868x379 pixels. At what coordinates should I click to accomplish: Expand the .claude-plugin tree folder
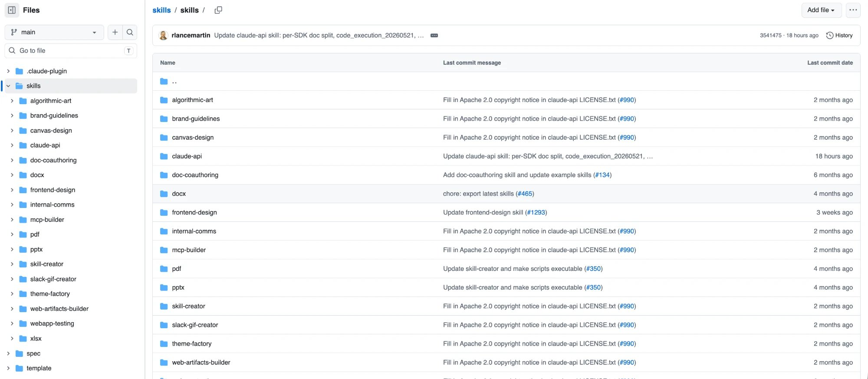click(x=8, y=71)
